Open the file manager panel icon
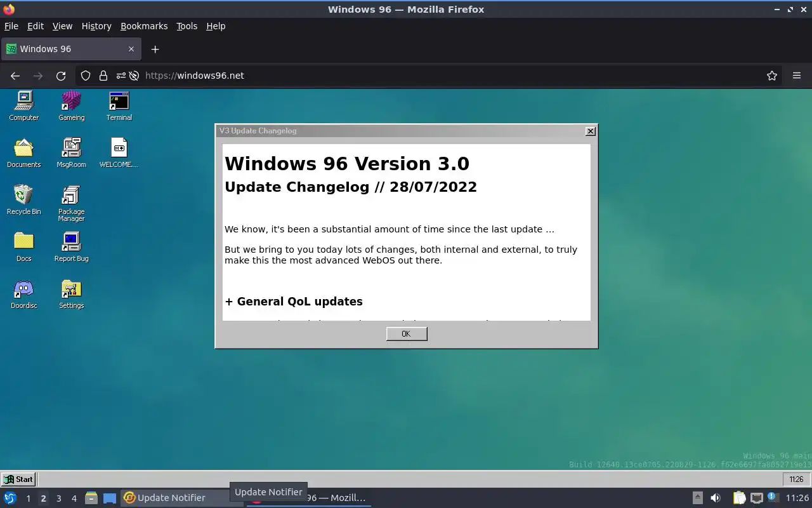Viewport: 812px width, 508px height. (x=91, y=498)
